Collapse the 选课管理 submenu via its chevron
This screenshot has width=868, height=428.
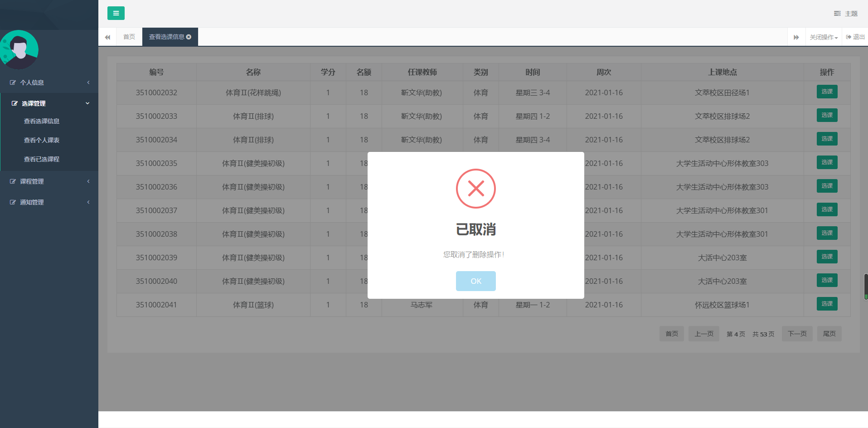(x=87, y=103)
